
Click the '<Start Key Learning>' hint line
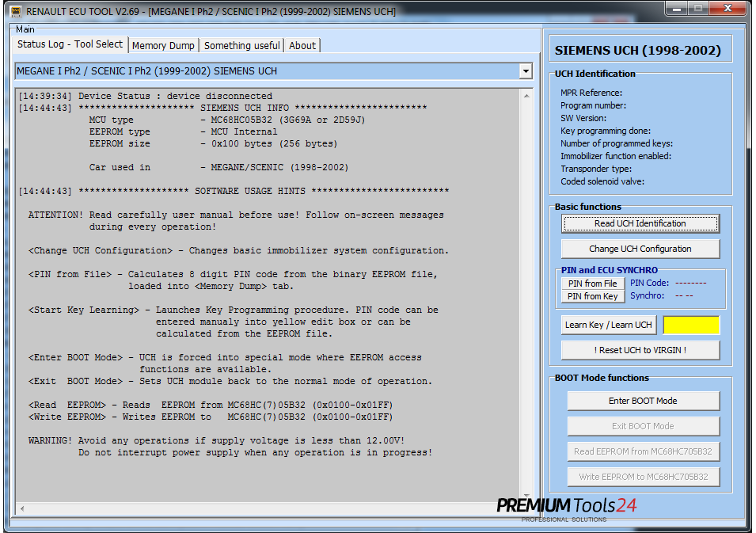coord(234,310)
